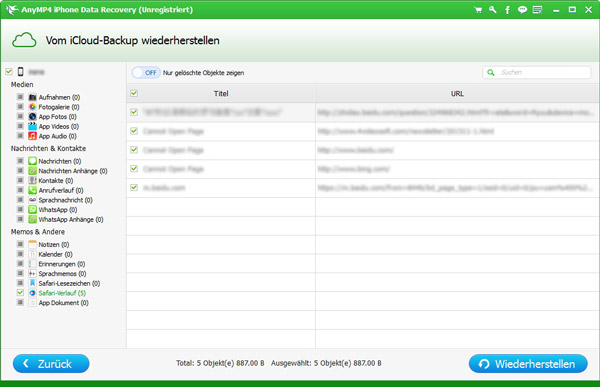Viewport: 600px width, 387px height.
Task: Click the Nachrichten Anhänge icon
Action: (x=33, y=171)
